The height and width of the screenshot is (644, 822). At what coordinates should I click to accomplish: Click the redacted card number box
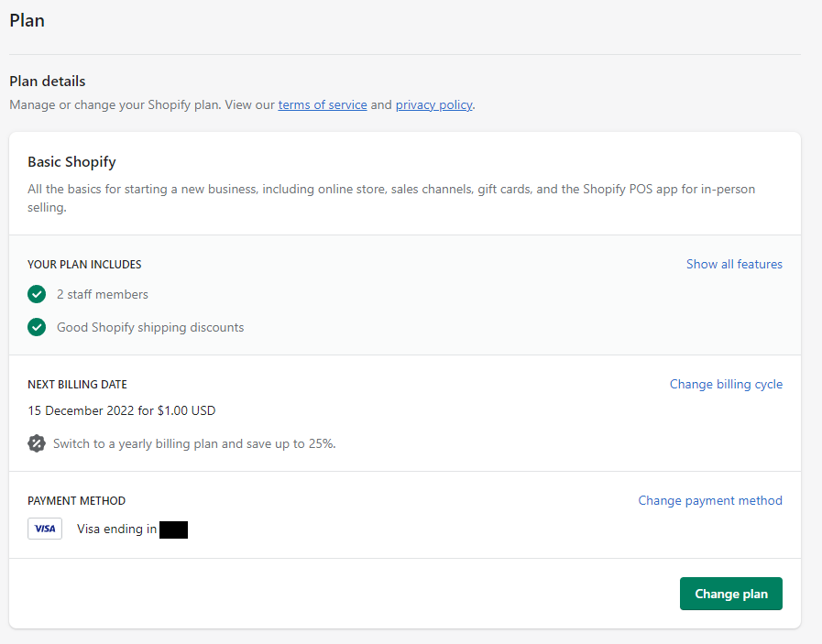(173, 529)
